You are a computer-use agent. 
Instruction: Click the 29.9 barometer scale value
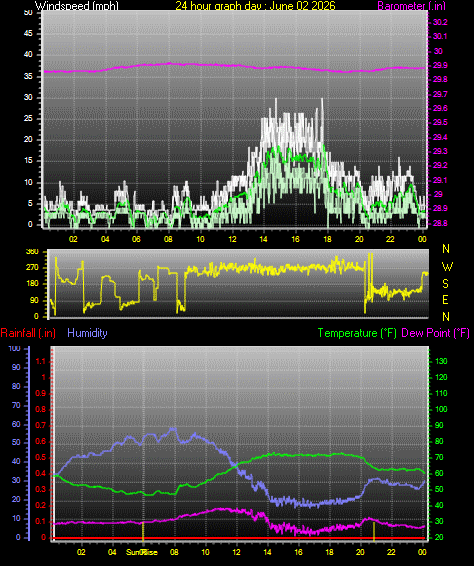440,65
